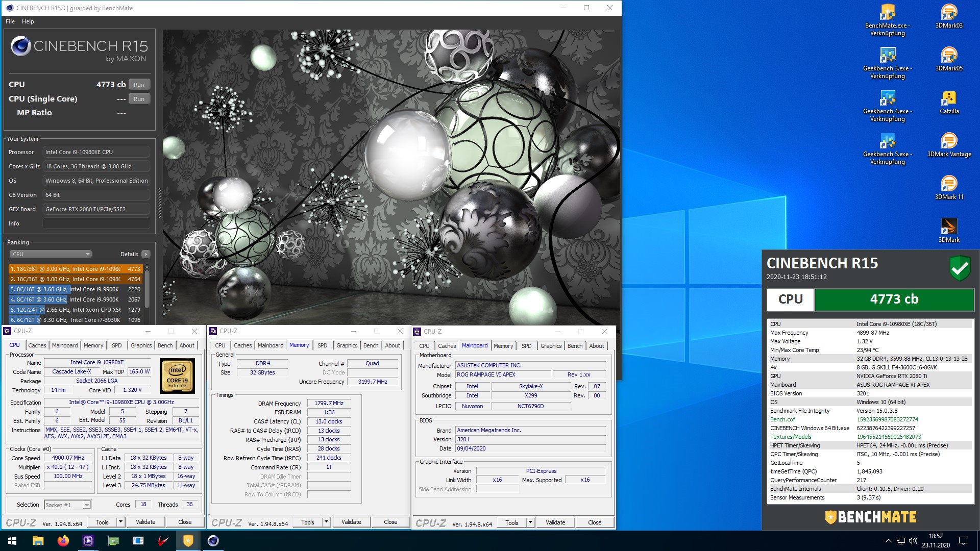Click Tools button in Mainboard CPU-Z window
Image resolution: width=980 pixels, height=551 pixels.
coord(512,522)
